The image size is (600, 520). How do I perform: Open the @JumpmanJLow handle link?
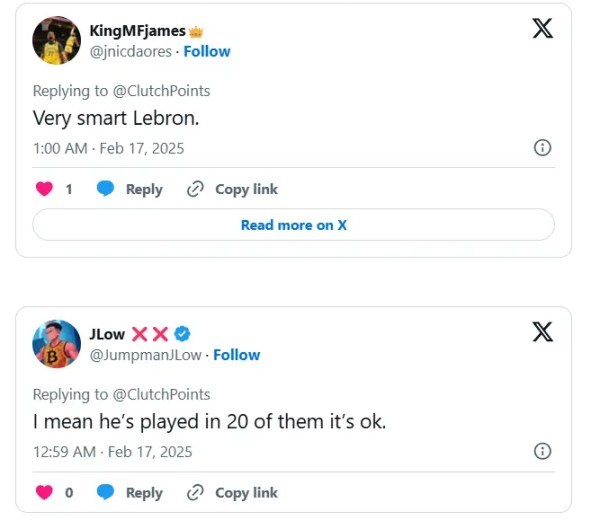pyautogui.click(x=147, y=355)
